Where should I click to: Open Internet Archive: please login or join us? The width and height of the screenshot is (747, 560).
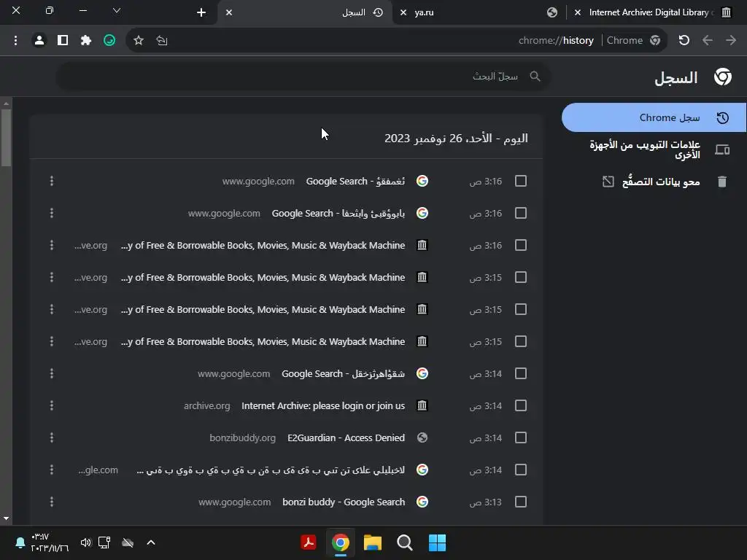coord(323,405)
